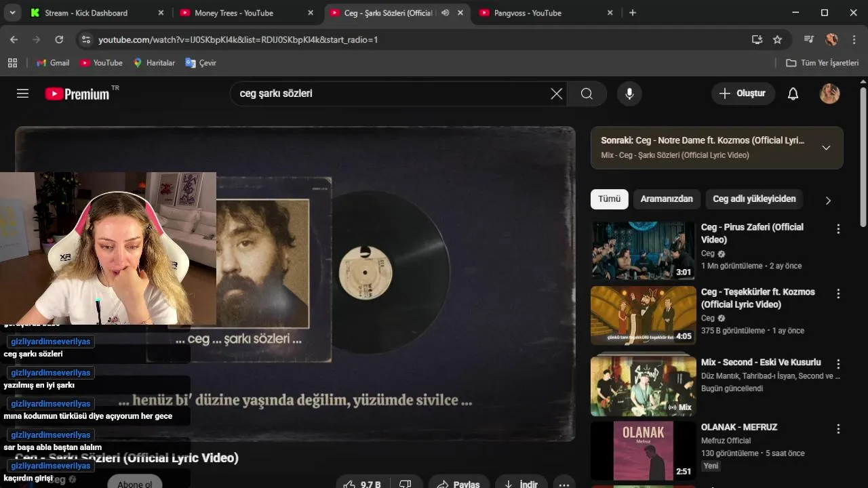Open the YouTube bookmark
The image size is (868, 488).
[x=101, y=62]
